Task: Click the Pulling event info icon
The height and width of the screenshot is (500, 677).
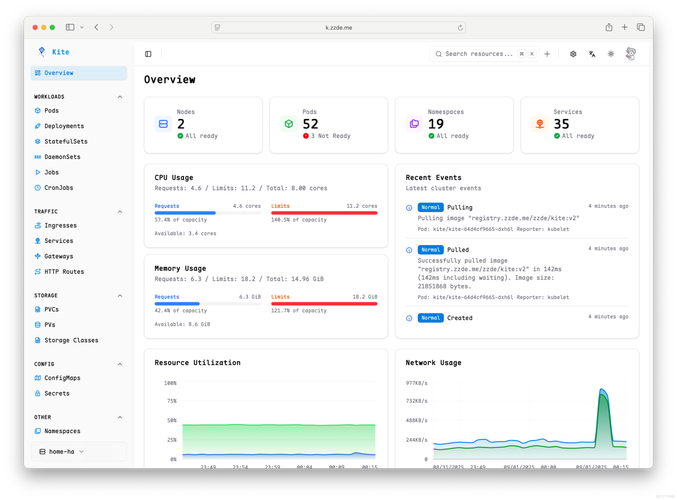Action: 409,208
